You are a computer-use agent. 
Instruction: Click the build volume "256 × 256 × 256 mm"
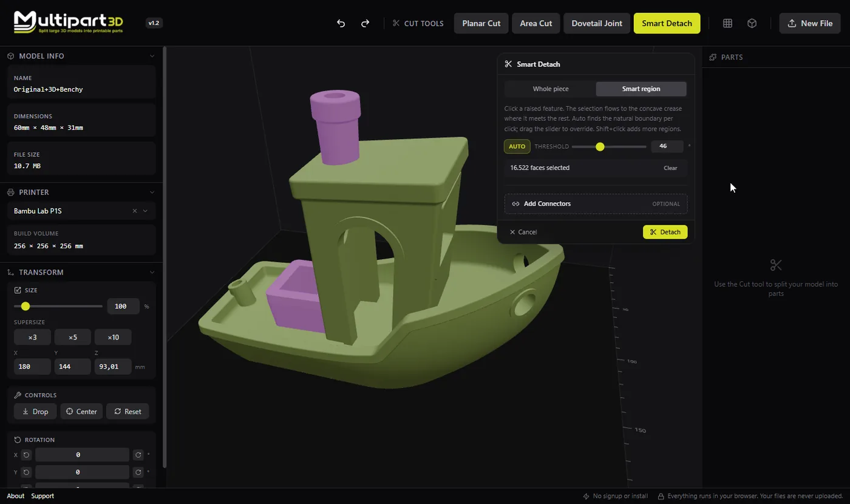coord(49,246)
